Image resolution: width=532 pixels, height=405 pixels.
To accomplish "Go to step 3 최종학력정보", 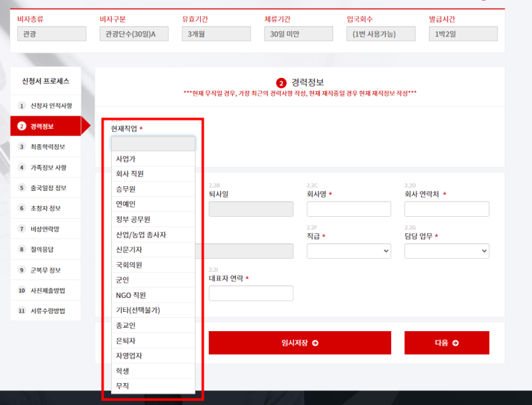I will [x=45, y=147].
